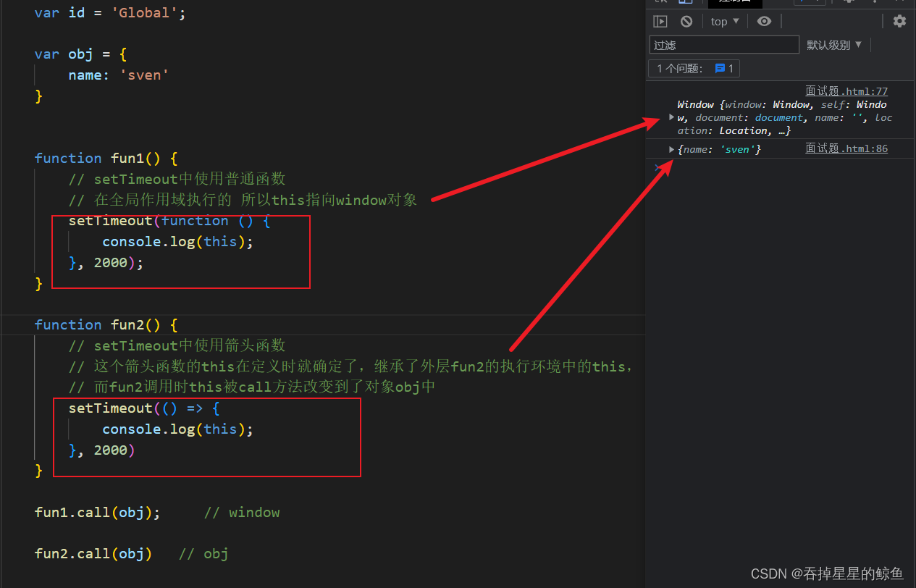Click the line "var id = 'Global';"
Viewport: 916px width, 588px height.
110,13
